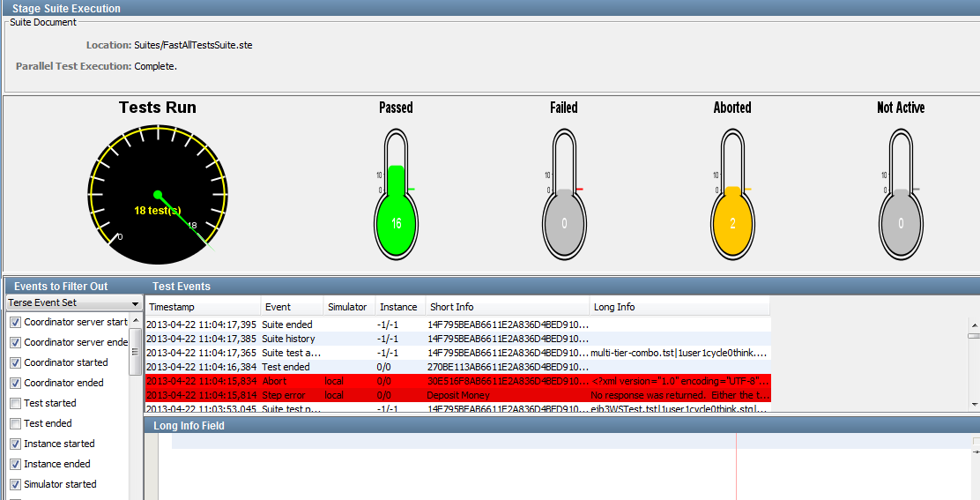Select the red Abort event row

457,381
